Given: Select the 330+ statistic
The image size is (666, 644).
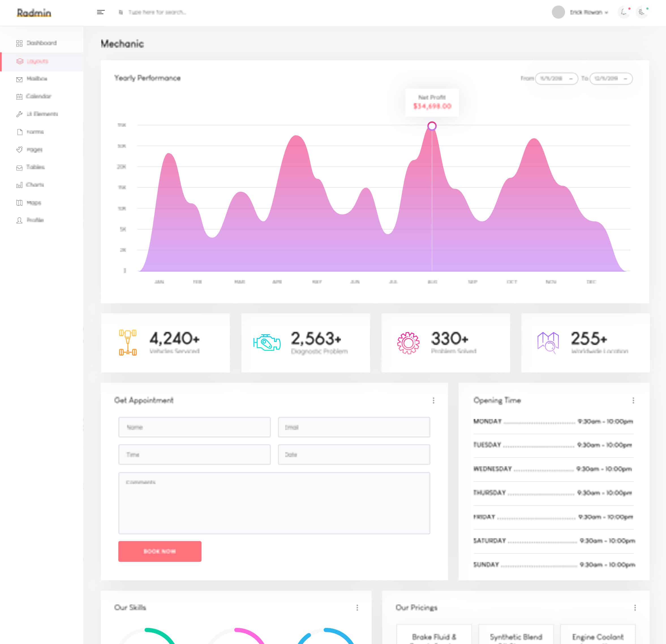Looking at the screenshot, I should pos(450,339).
